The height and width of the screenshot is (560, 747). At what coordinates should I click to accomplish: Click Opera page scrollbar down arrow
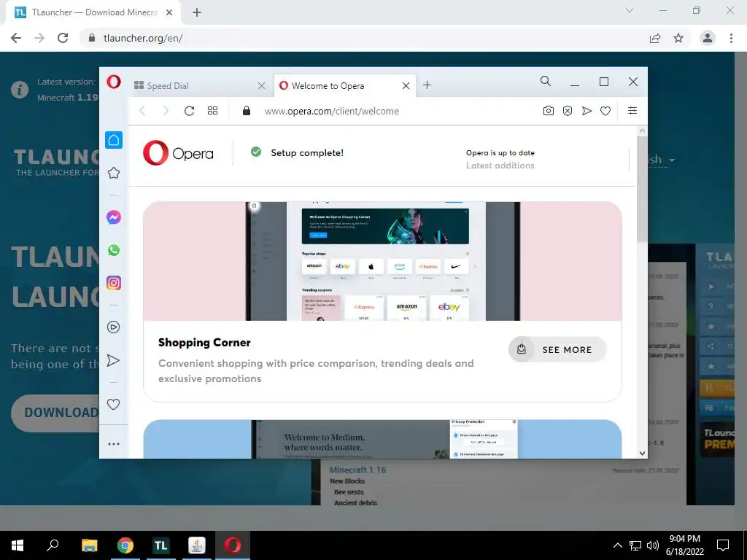642,454
